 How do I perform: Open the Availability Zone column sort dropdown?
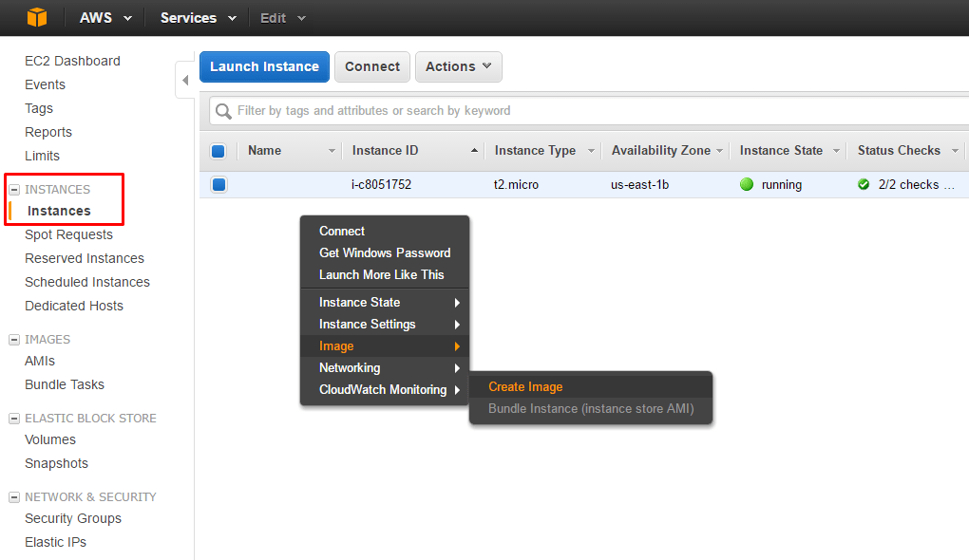[x=719, y=151]
